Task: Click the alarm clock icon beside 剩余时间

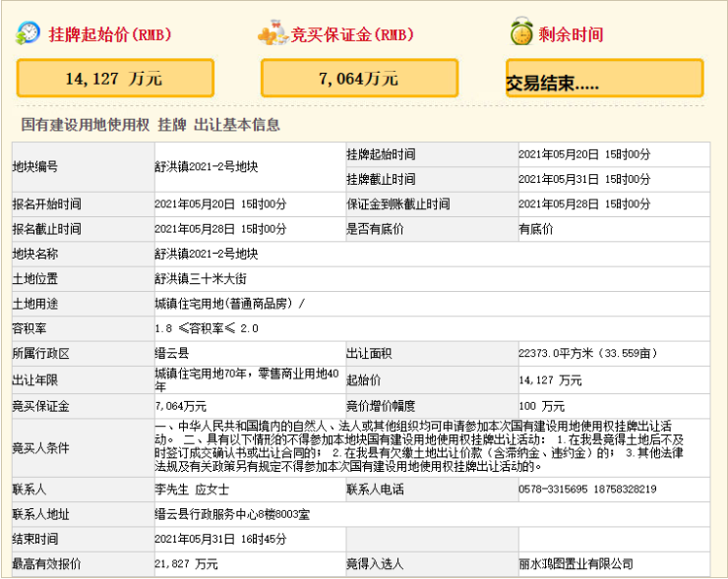Action: click(x=520, y=33)
